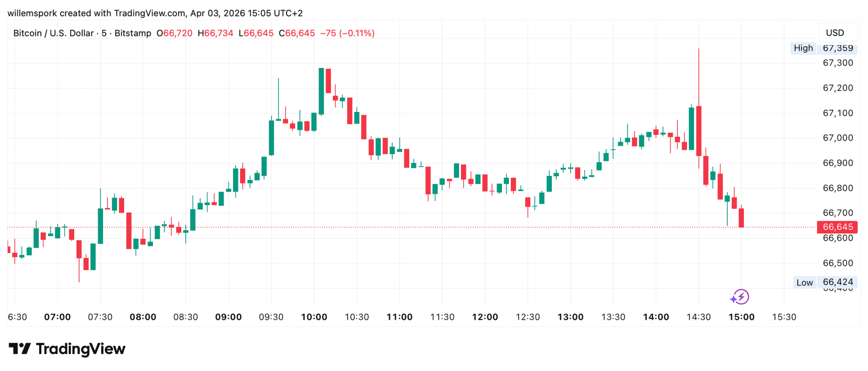Click the 66,500 price axis label
This screenshot has height=371, width=868.
(838, 263)
